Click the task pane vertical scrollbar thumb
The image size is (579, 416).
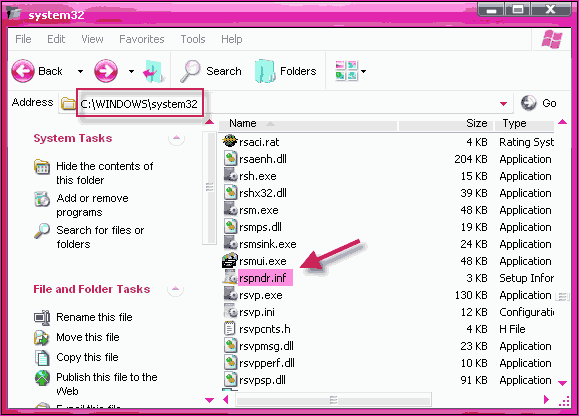click(x=209, y=187)
